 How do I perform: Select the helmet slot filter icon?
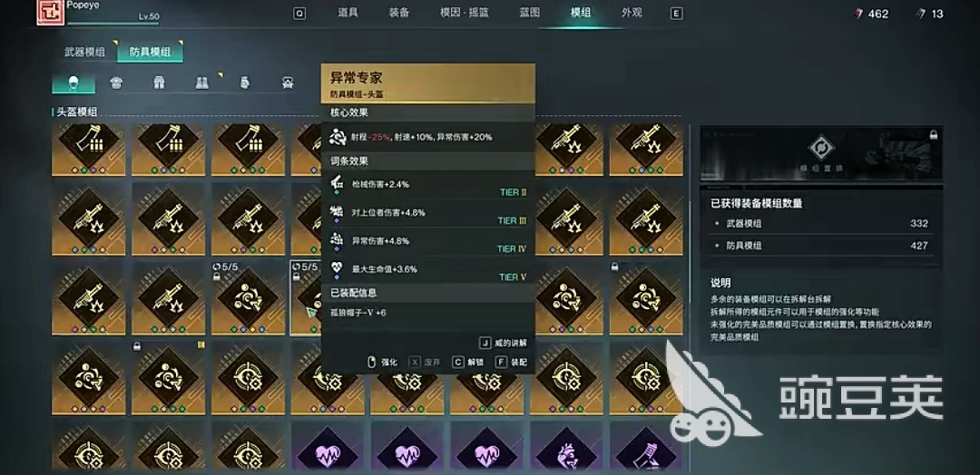coord(73,82)
